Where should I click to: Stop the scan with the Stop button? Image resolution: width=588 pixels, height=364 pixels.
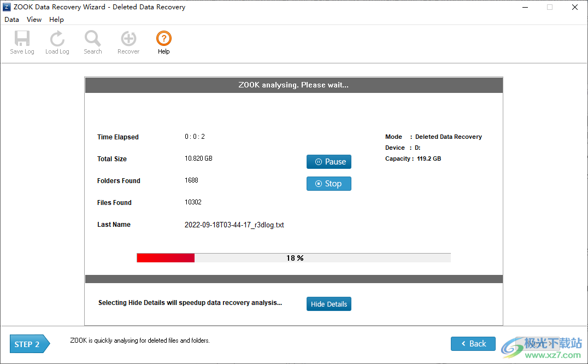tap(328, 183)
